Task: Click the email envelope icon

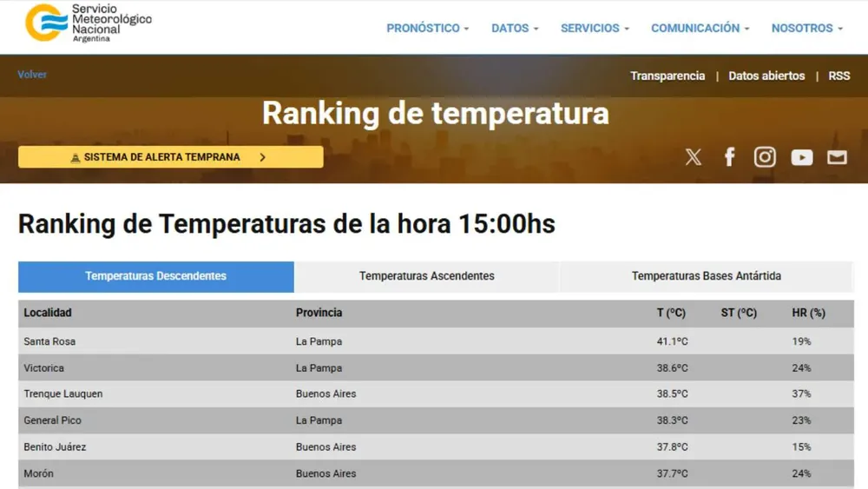Action: pos(837,158)
